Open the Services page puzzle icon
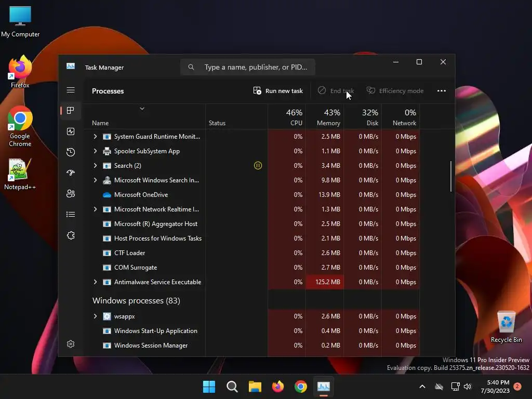Viewport: 532px width, 399px height. click(71, 235)
